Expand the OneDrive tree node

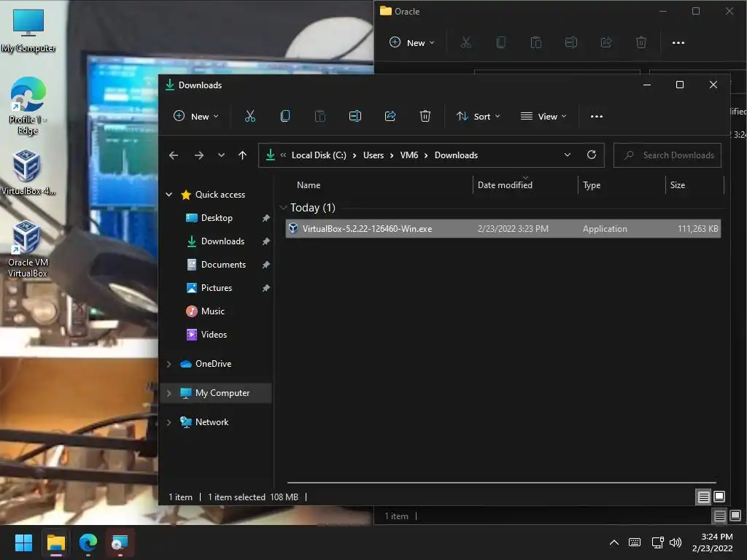169,364
